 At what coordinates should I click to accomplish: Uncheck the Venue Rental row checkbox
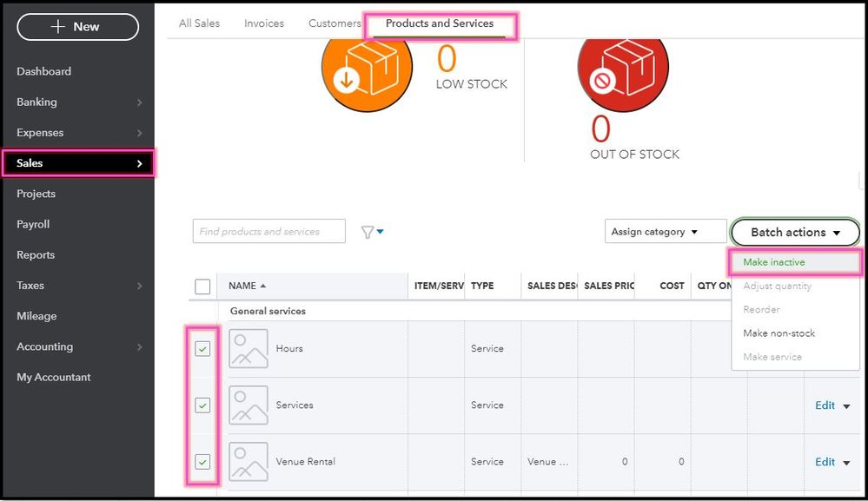click(202, 462)
